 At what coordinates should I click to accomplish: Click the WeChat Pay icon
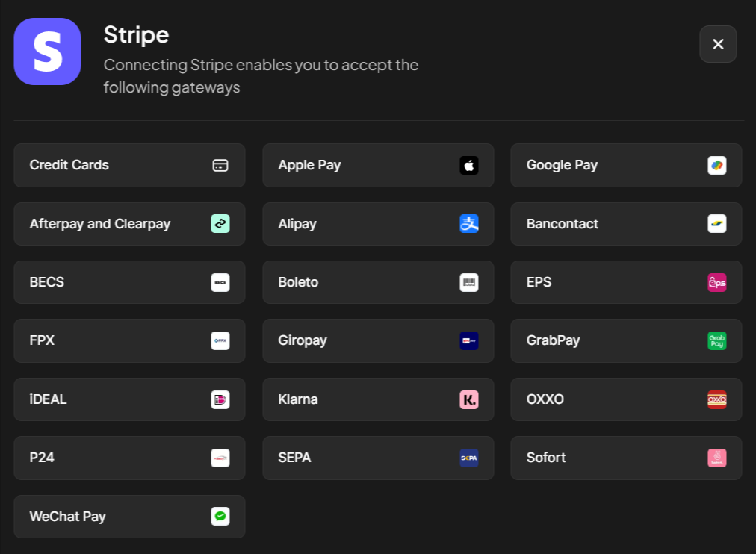point(220,516)
